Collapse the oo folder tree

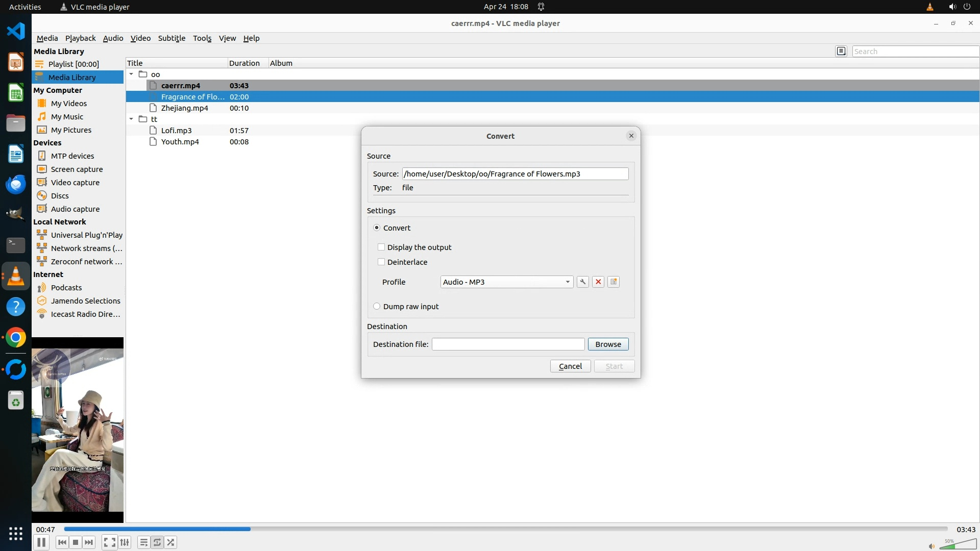pyautogui.click(x=131, y=74)
